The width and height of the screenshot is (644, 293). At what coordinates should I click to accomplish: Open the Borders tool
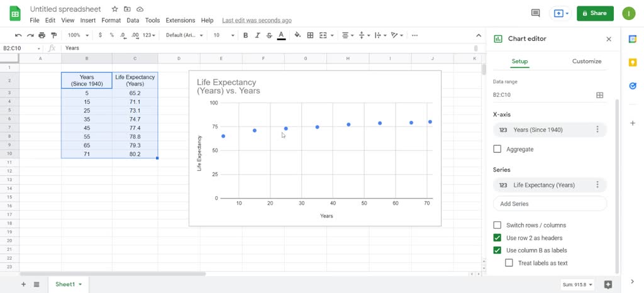[310, 35]
